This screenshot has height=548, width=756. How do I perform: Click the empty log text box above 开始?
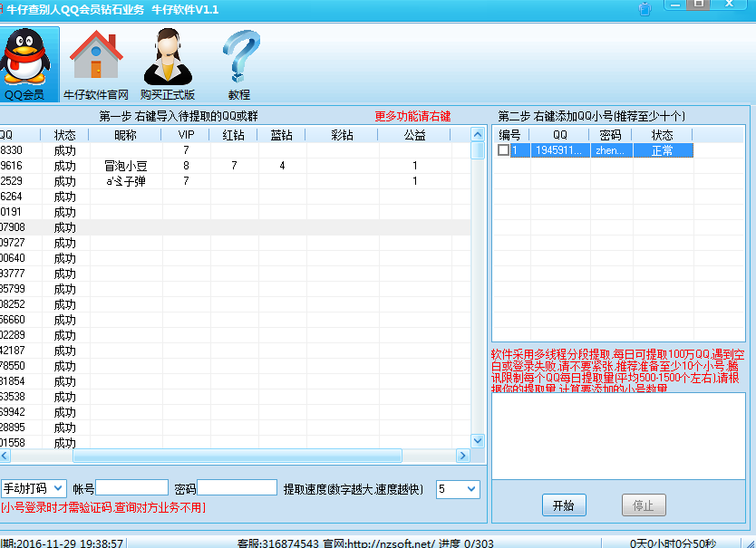coord(618,436)
